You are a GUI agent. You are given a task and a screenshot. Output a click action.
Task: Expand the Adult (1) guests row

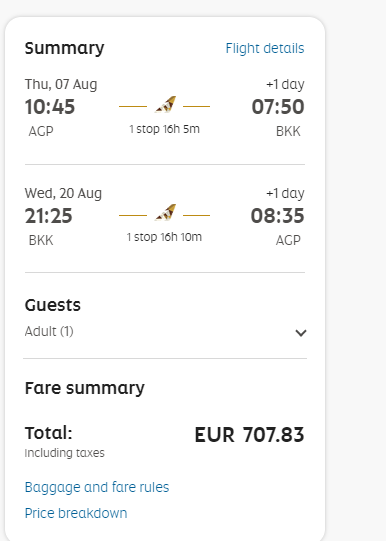click(165, 332)
